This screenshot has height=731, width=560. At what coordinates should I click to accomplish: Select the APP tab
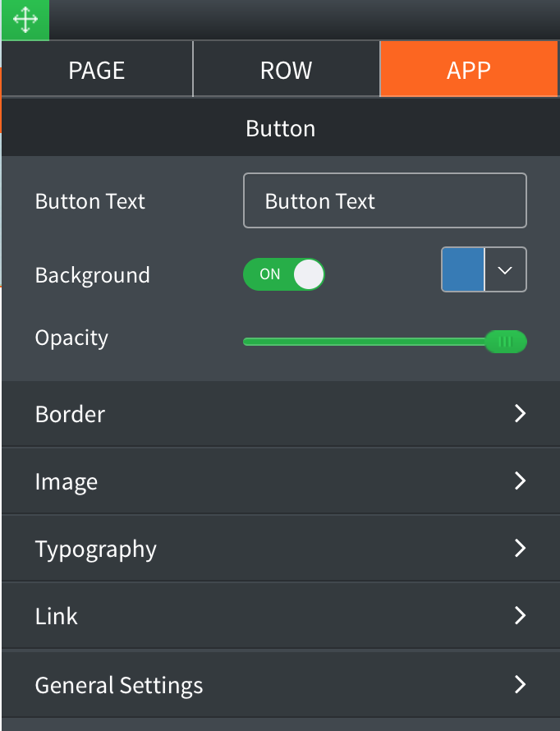click(469, 70)
